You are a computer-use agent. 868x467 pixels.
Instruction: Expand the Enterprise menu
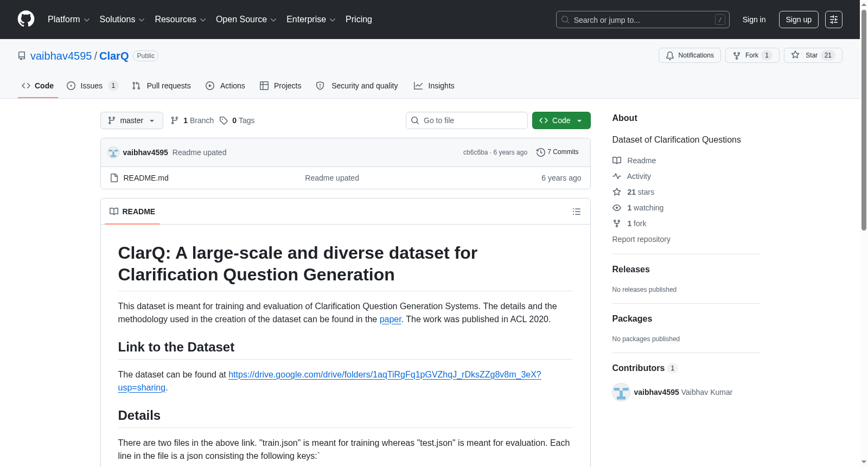[x=311, y=20]
